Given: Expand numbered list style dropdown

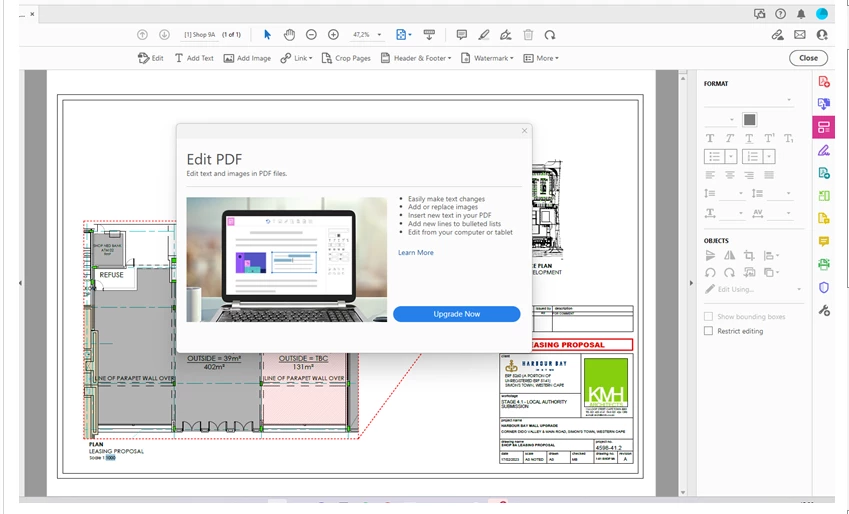Looking at the screenshot, I should click(769, 157).
